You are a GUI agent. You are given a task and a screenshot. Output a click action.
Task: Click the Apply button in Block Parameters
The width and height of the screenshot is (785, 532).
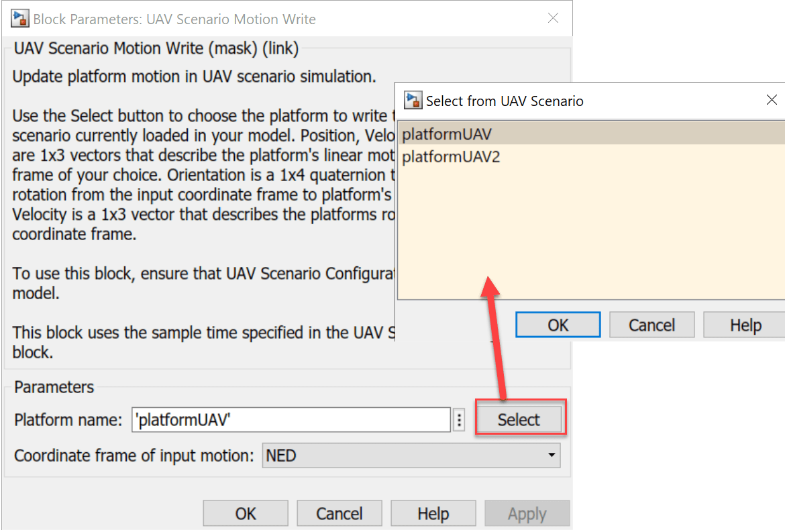[x=527, y=514]
